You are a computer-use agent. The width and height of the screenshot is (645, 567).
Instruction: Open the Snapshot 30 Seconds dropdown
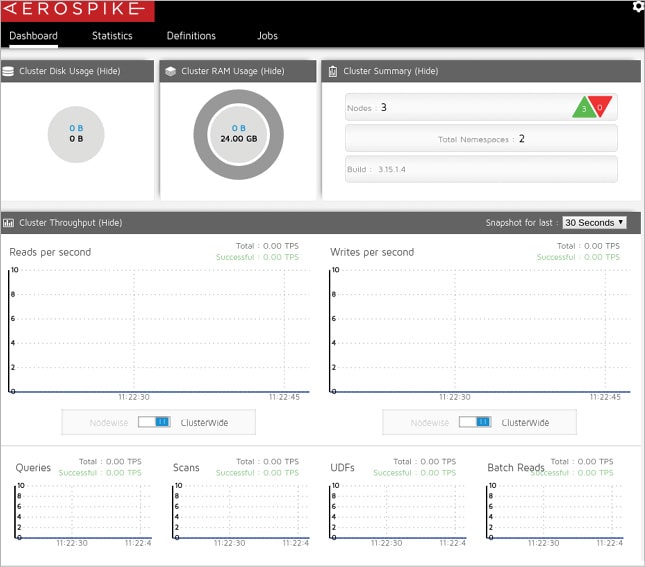[594, 222]
